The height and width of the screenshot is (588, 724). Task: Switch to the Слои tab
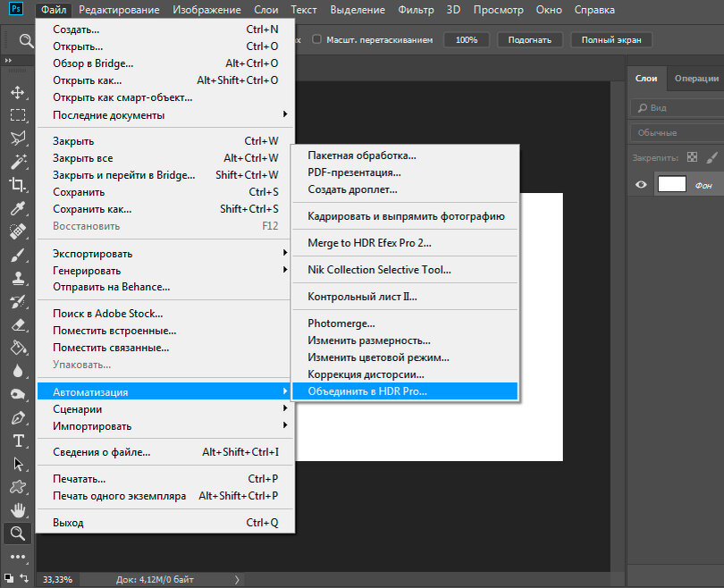point(646,79)
